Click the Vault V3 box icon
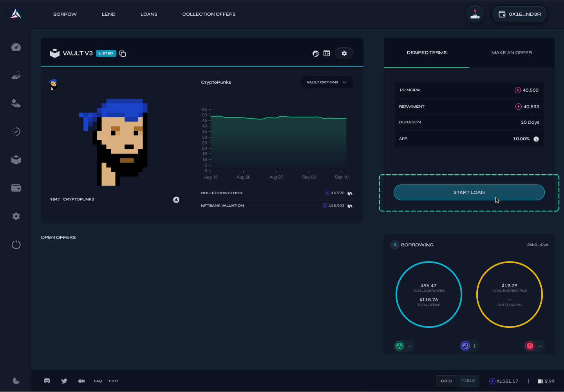Viewport: 564px width, 392px height. (x=55, y=53)
